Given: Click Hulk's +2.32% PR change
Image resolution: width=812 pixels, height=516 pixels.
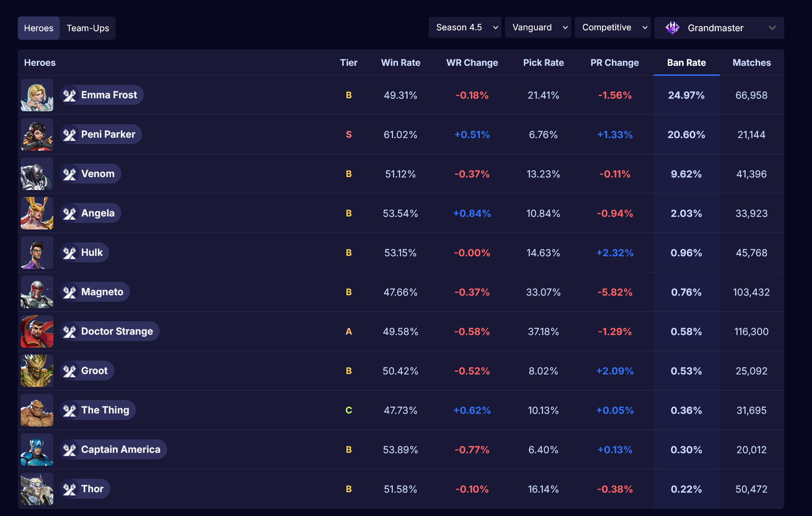Looking at the screenshot, I should click(x=615, y=253).
